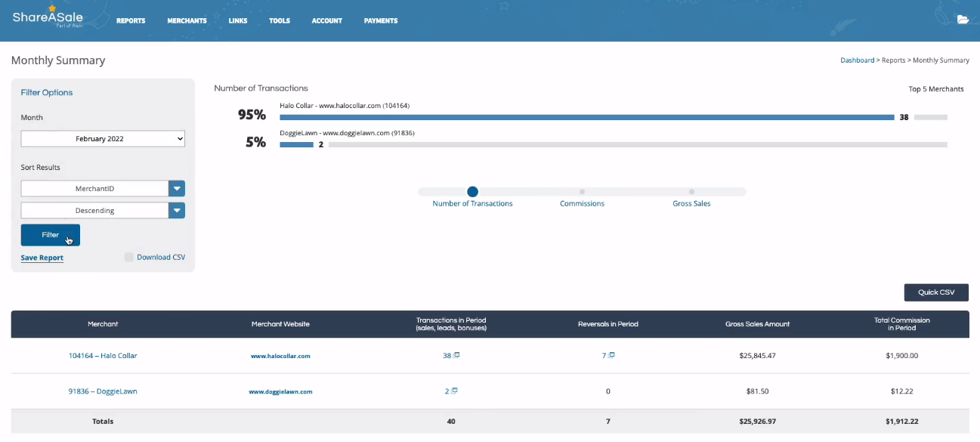Screen dimensions: 980x442
Task: Click the Transactions in Period column header
Action: (451, 324)
